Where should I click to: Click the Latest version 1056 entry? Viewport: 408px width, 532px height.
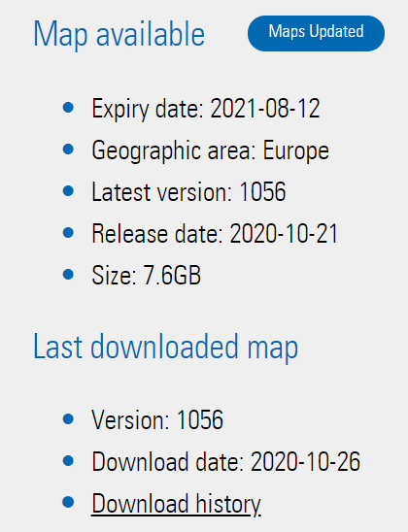(x=188, y=191)
